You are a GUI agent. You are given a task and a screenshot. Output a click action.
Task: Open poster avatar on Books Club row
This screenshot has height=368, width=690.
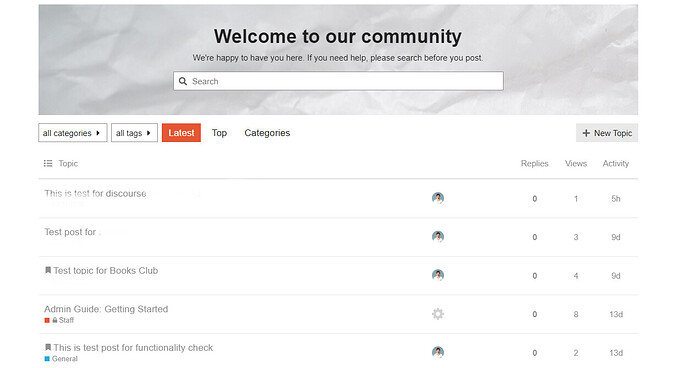(x=438, y=275)
